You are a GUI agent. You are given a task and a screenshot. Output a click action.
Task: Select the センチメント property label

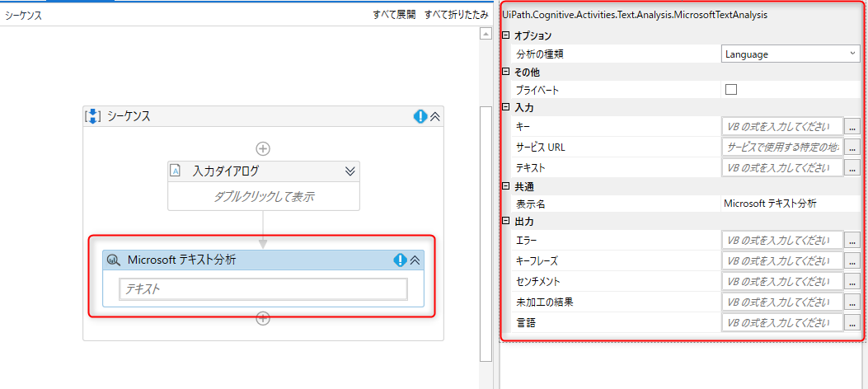pos(539,282)
